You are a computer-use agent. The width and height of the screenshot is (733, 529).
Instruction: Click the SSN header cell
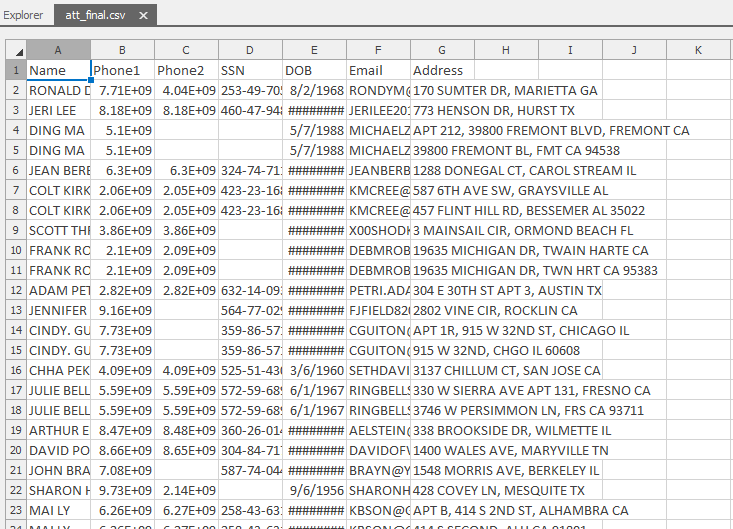[x=250, y=70]
